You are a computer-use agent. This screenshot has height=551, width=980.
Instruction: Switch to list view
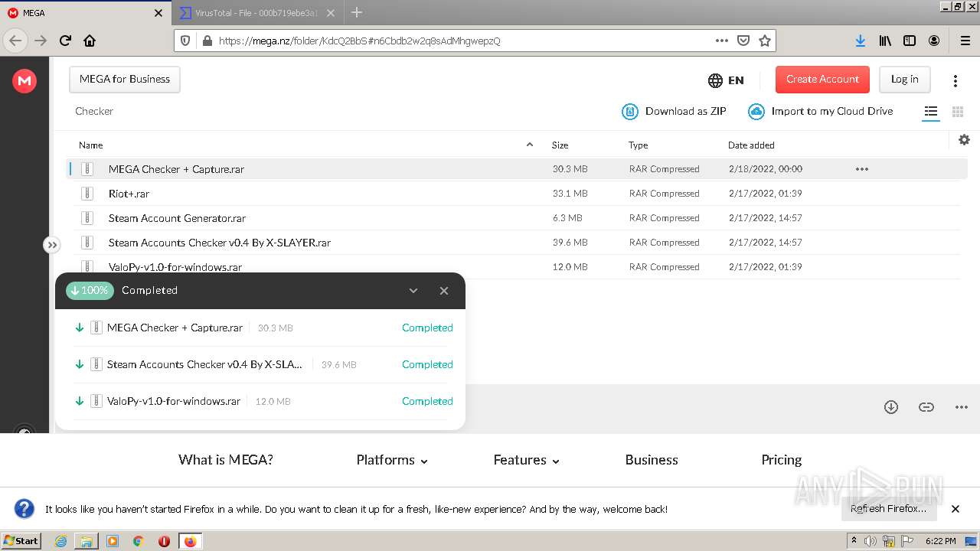click(930, 112)
